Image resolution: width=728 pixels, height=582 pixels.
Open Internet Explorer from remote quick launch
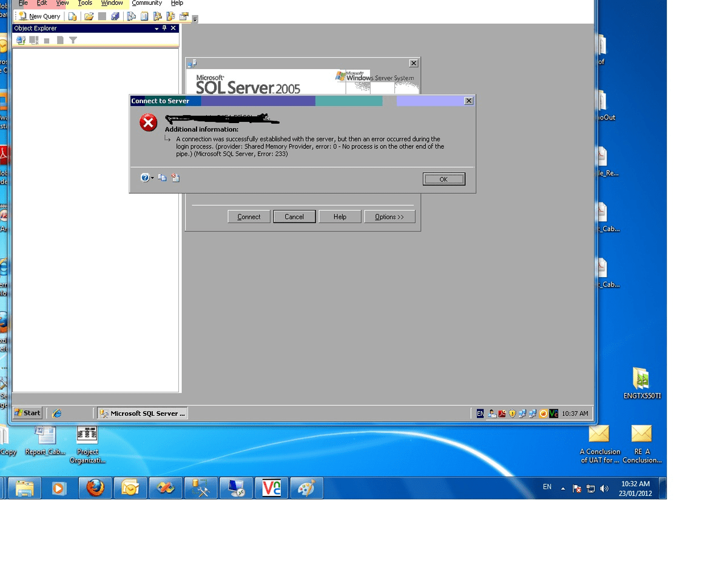click(57, 413)
